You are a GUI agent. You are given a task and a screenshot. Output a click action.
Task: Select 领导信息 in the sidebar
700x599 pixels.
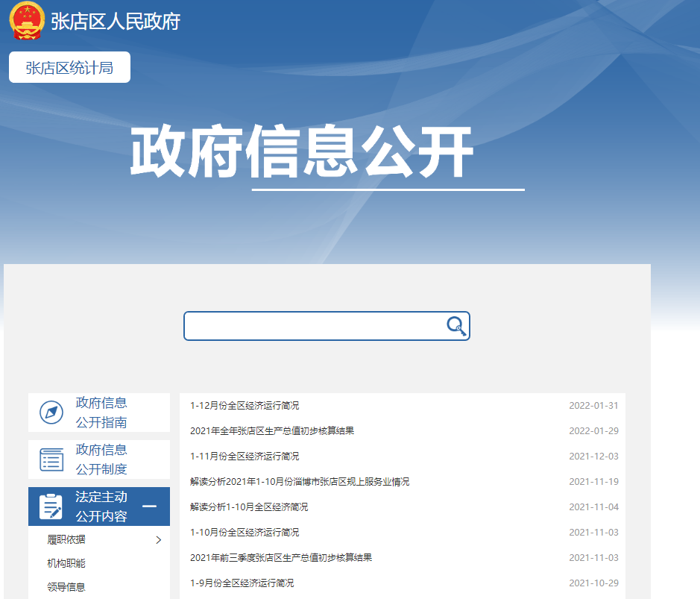66,587
